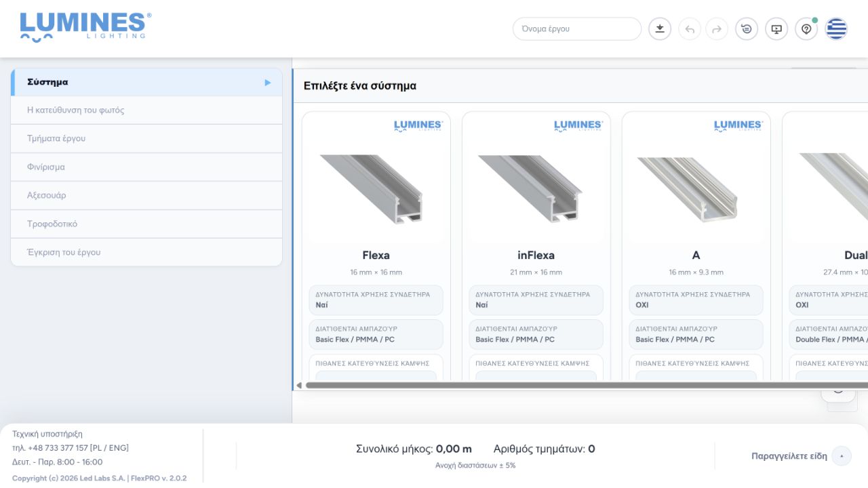Click the support phone number text
Viewport: 868px width, 488px height.
71,448
